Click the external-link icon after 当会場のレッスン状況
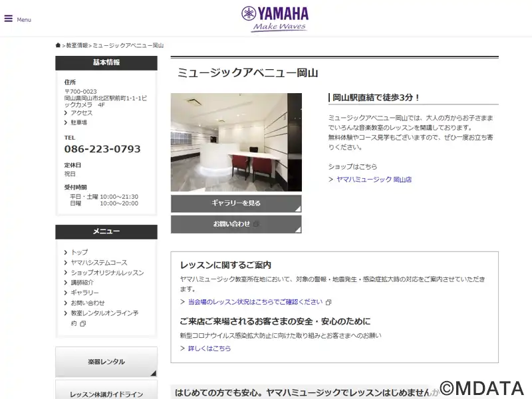532x399 pixels. (328, 303)
